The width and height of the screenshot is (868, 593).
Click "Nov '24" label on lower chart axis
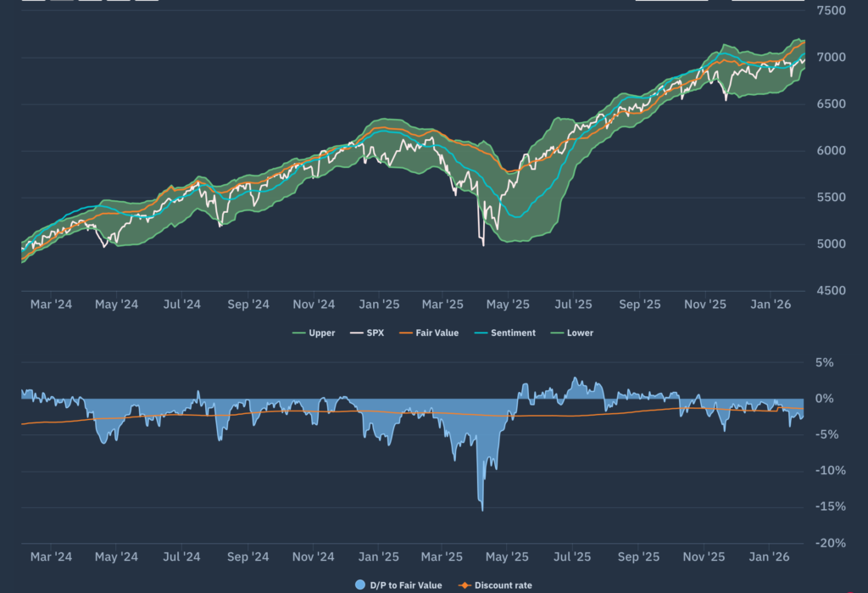314,557
